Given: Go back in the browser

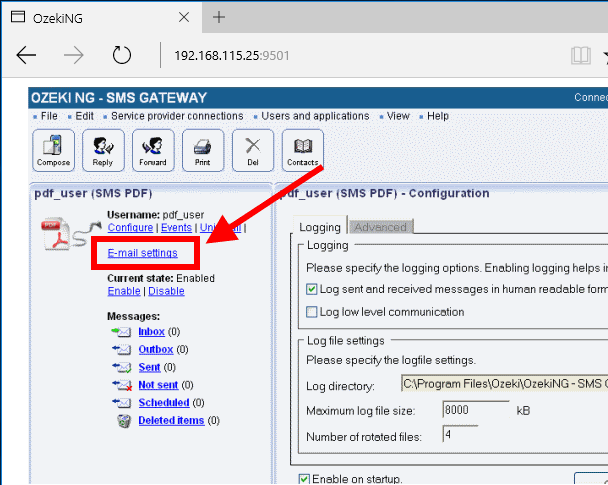Looking at the screenshot, I should pyautogui.click(x=26, y=55).
